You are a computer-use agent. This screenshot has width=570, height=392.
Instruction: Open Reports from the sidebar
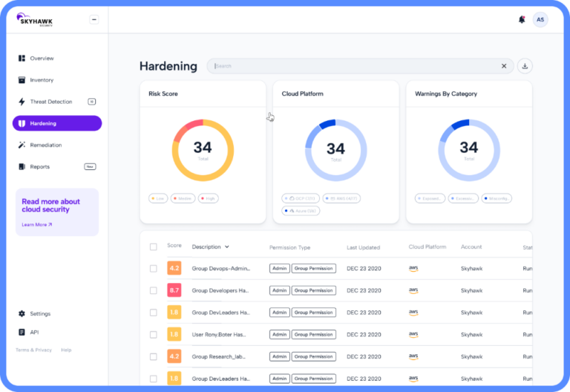pos(39,167)
